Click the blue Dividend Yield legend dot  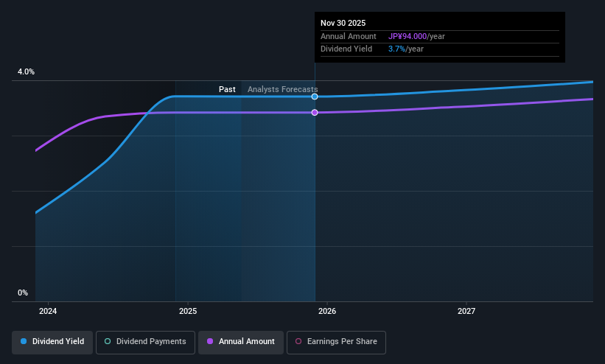click(x=24, y=341)
